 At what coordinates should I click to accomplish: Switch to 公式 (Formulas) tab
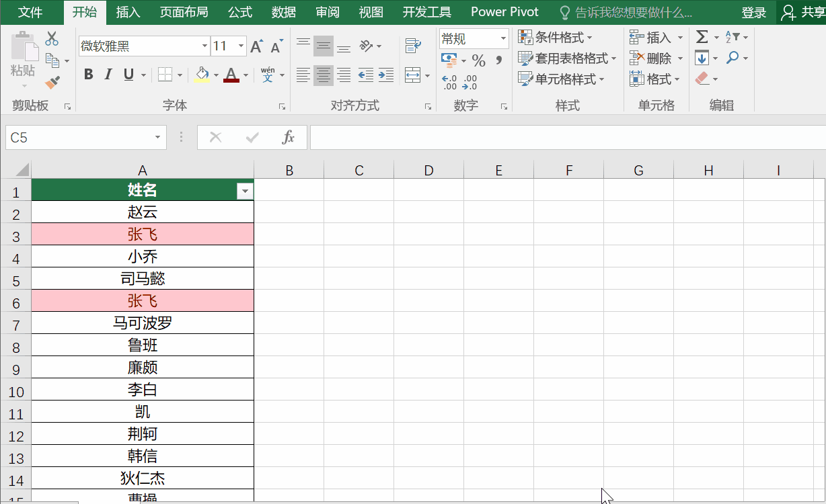(240, 12)
